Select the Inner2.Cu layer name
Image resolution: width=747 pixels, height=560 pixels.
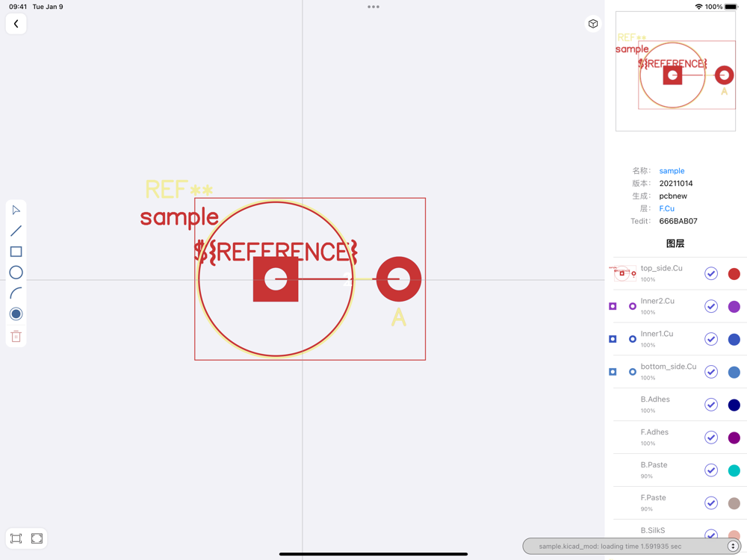point(657,301)
